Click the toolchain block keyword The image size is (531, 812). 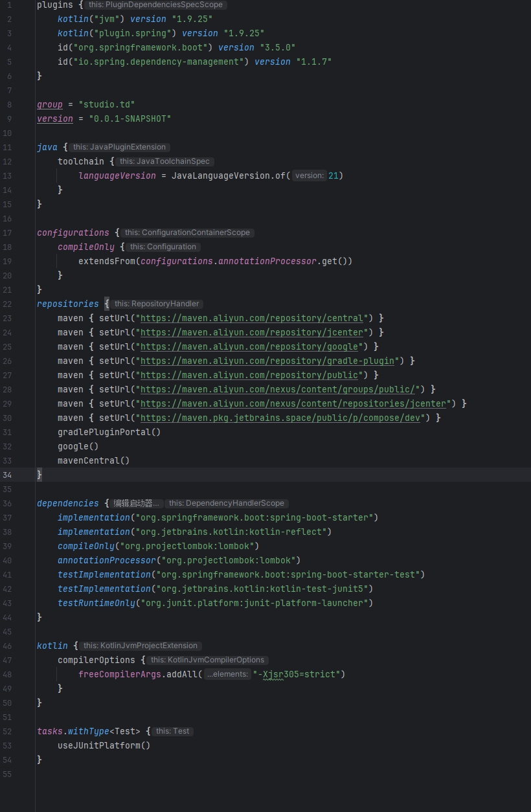point(81,161)
